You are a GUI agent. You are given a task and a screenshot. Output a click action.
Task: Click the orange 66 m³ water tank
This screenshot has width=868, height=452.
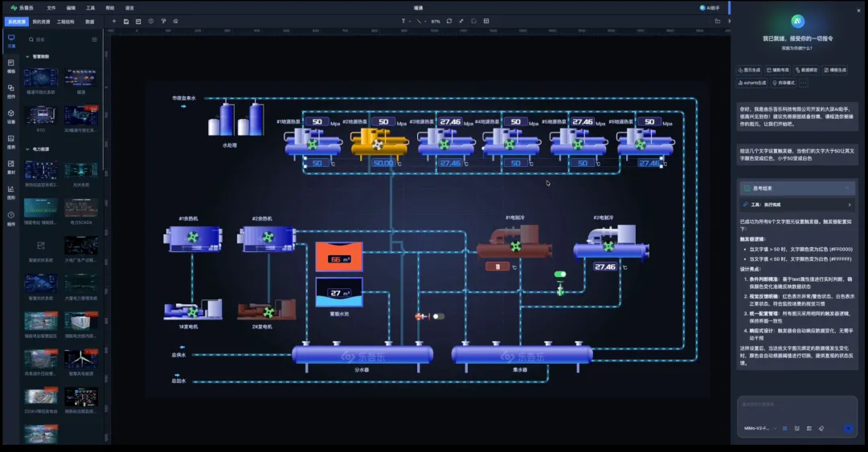click(x=339, y=257)
